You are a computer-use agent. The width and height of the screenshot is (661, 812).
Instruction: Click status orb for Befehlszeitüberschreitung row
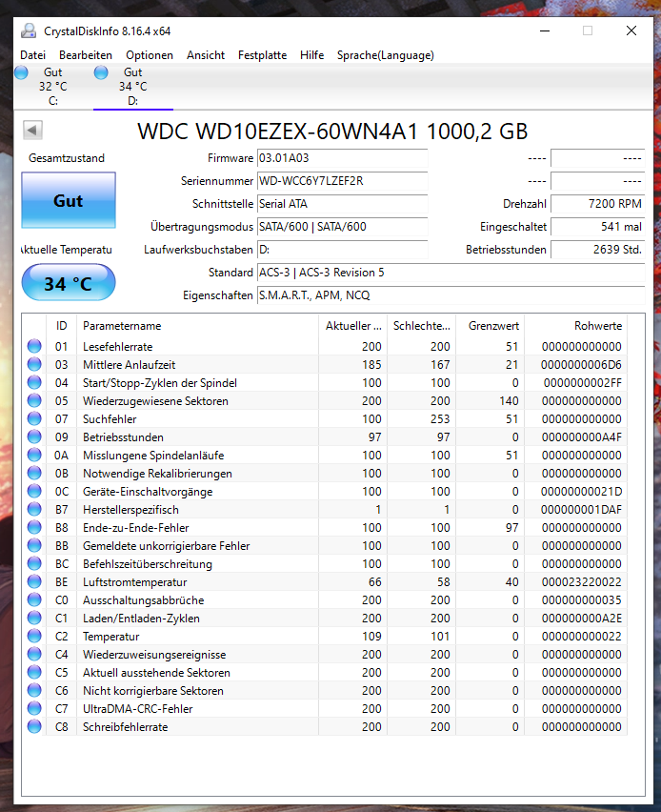pos(34,563)
